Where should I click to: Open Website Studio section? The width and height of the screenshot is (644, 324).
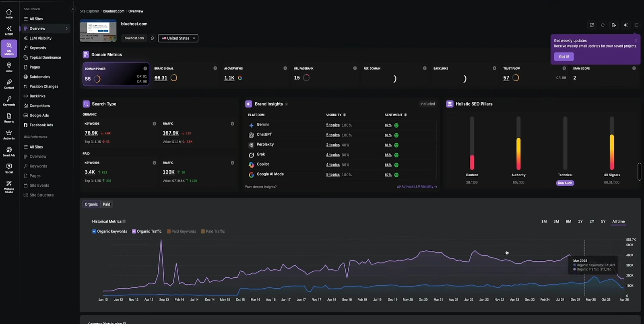[x=9, y=187]
